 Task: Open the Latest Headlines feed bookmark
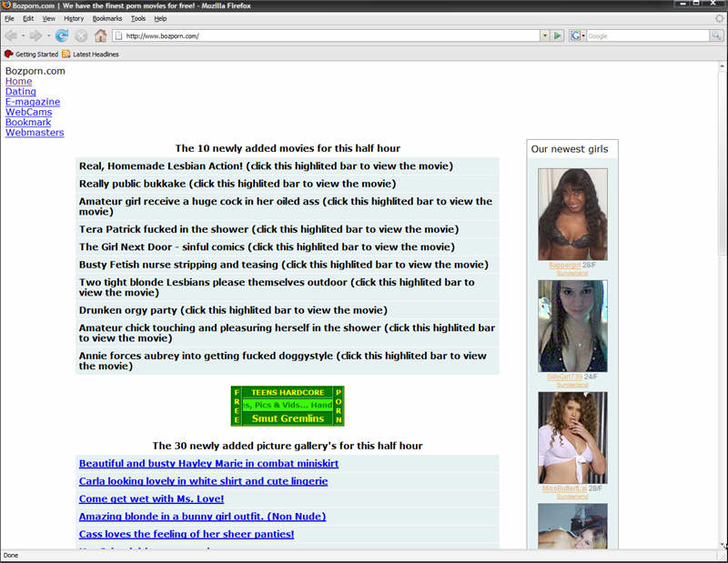coord(90,55)
